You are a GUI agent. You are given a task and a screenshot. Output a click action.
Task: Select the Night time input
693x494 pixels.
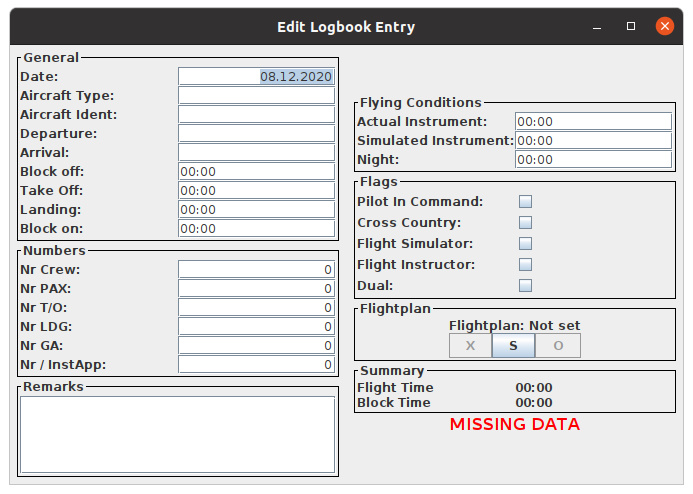(x=593, y=159)
